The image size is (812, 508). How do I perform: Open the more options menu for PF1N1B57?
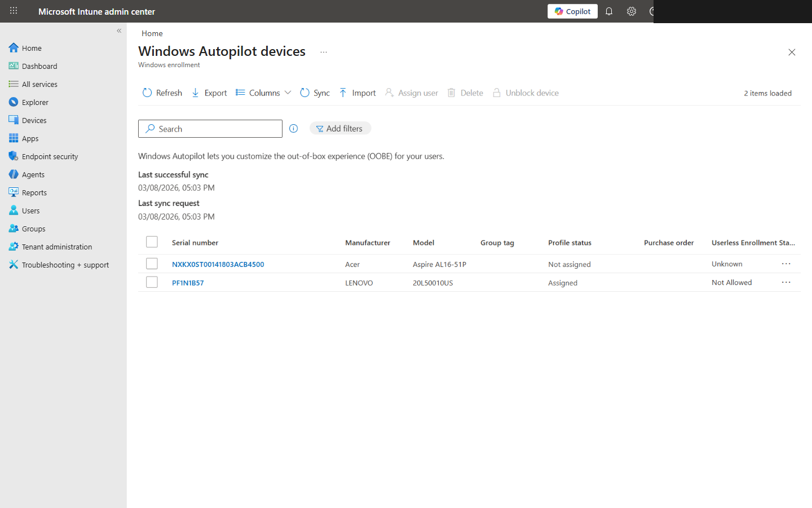pyautogui.click(x=786, y=282)
